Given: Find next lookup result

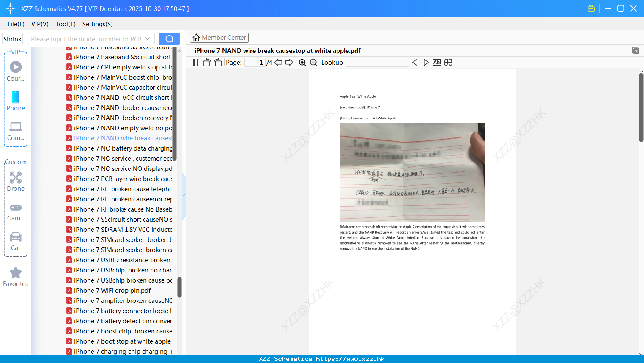Looking at the screenshot, I should coord(426,63).
